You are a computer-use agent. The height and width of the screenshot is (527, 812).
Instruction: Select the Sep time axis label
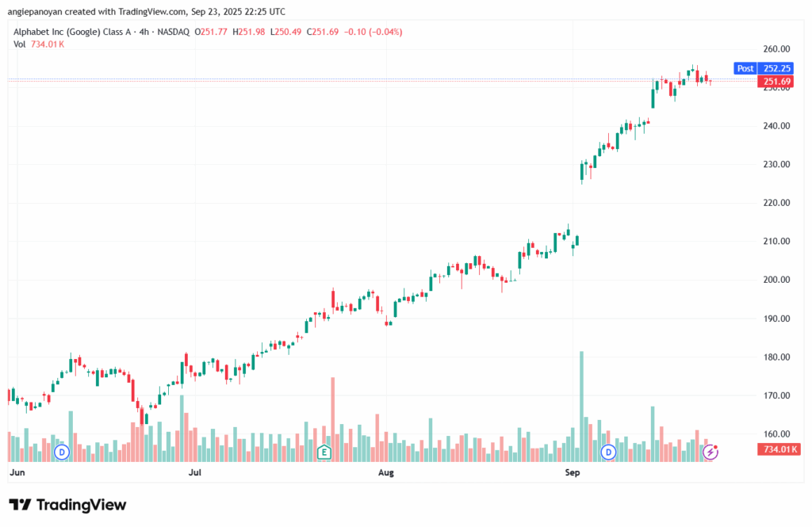tap(571, 472)
